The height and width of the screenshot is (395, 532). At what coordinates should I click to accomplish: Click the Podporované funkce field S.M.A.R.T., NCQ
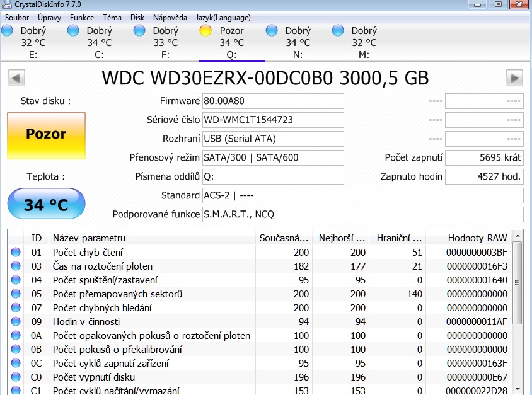363,214
